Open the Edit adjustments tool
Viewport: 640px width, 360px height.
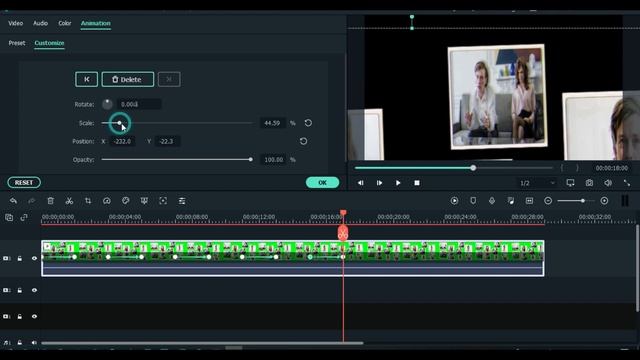[x=182, y=201]
